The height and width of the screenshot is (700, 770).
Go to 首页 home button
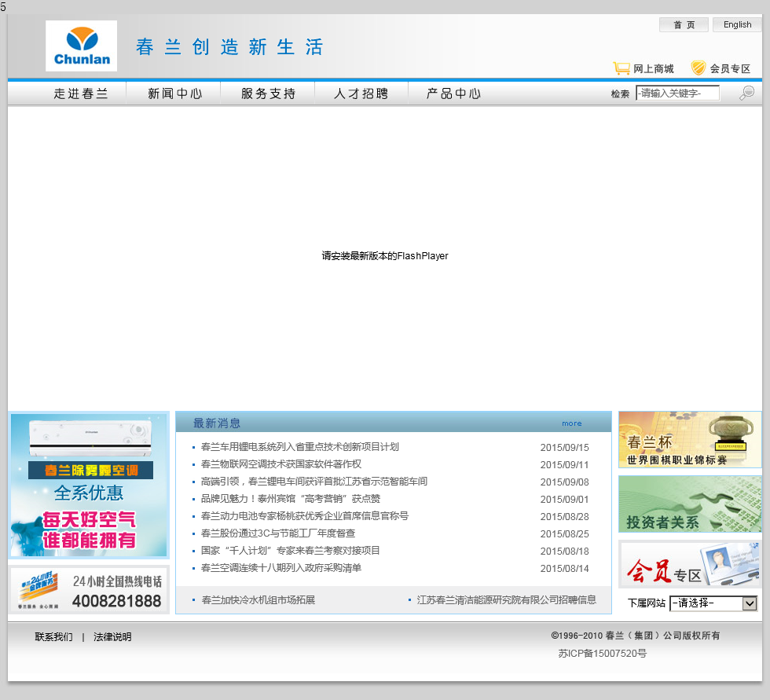click(684, 24)
